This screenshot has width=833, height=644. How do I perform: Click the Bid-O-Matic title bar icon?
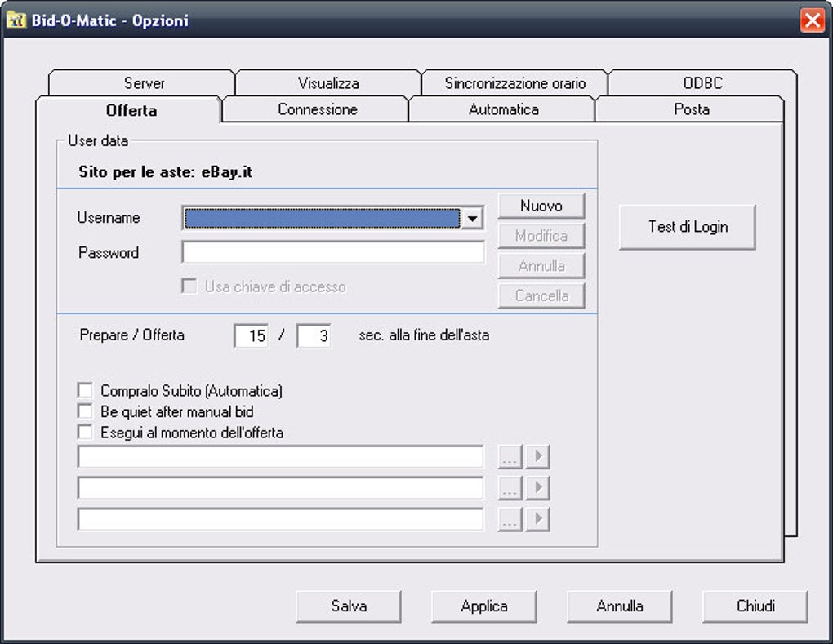pos(16,20)
